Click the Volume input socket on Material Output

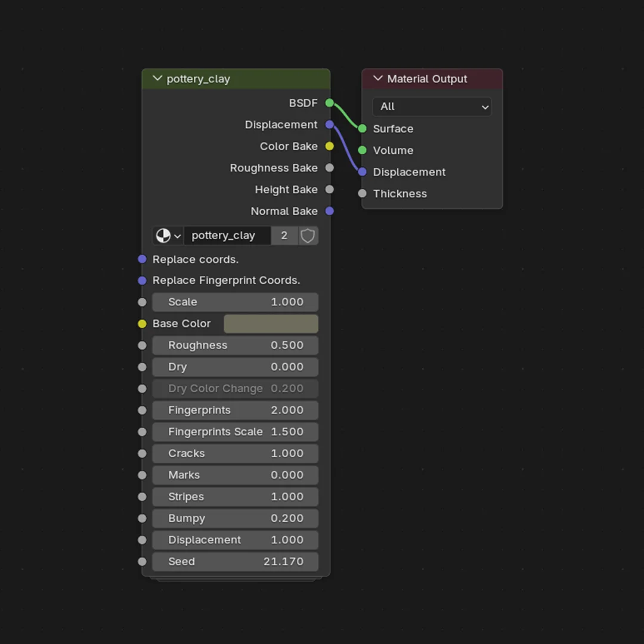coord(362,150)
